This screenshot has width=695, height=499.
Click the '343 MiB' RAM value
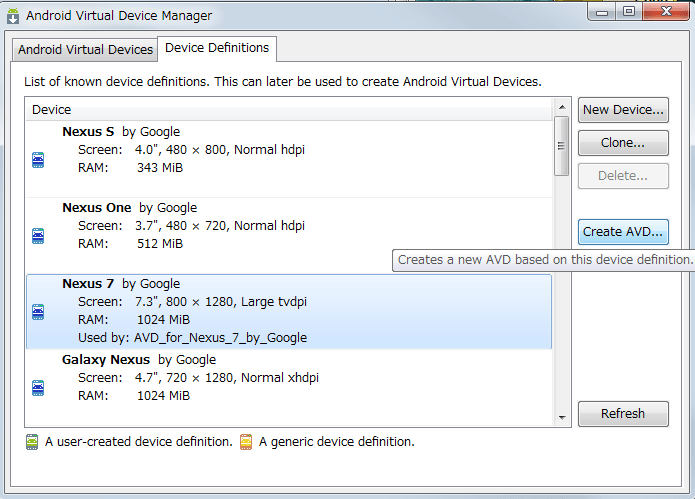[160, 168]
